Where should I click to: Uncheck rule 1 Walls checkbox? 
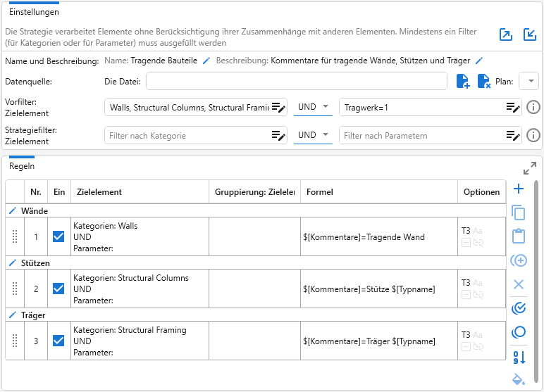click(58, 236)
